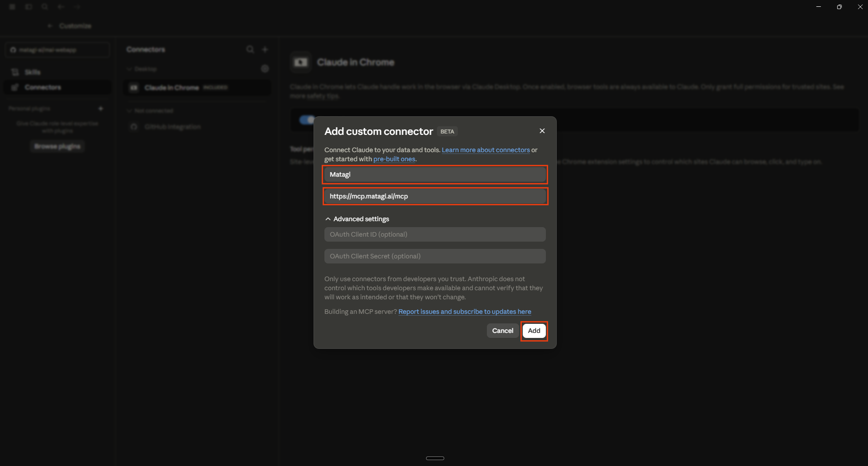Click the Claude in Chrome header icon

click(x=301, y=62)
